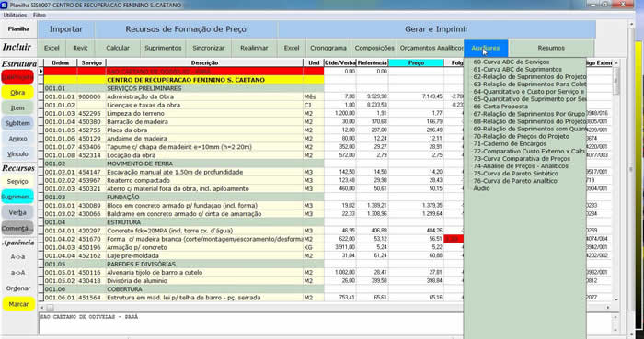
Task: Select 76-Curva de Pareto Analítico
Action: point(515,181)
